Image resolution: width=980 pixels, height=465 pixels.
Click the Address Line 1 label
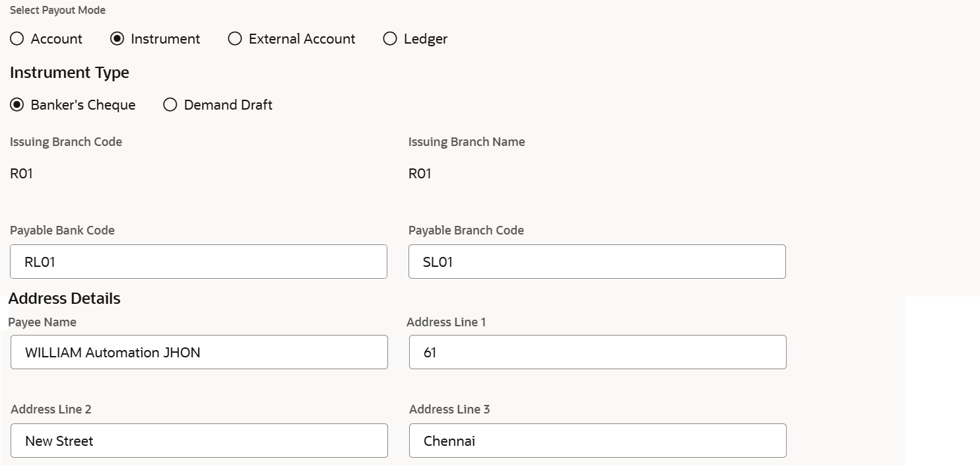446,322
